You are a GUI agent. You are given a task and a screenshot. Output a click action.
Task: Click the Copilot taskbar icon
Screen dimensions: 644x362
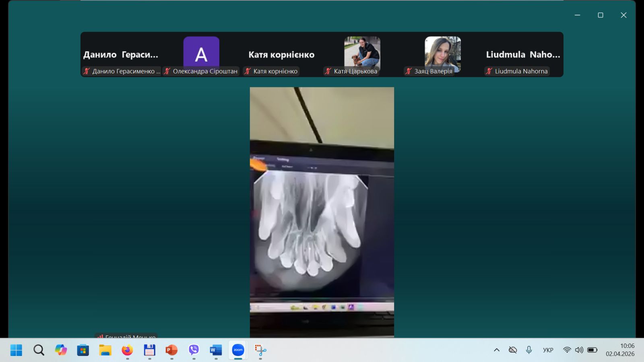[61, 350]
